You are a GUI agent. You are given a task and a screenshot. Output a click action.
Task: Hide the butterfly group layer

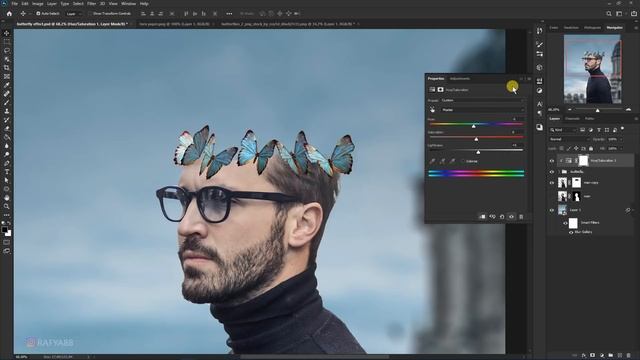[552, 172]
